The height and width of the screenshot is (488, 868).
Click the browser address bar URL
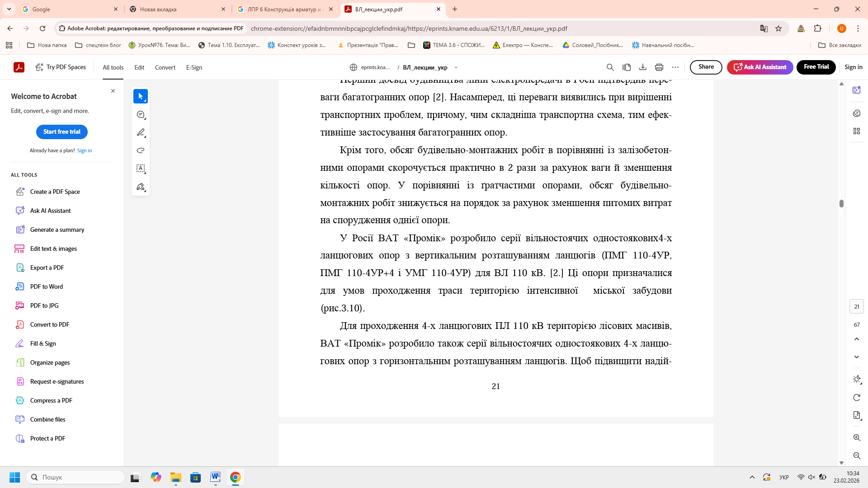click(x=409, y=28)
